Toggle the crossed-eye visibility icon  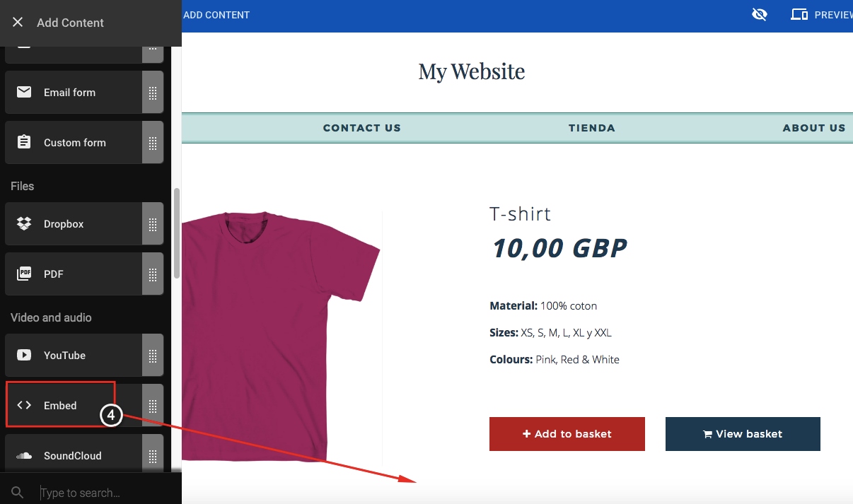760,14
